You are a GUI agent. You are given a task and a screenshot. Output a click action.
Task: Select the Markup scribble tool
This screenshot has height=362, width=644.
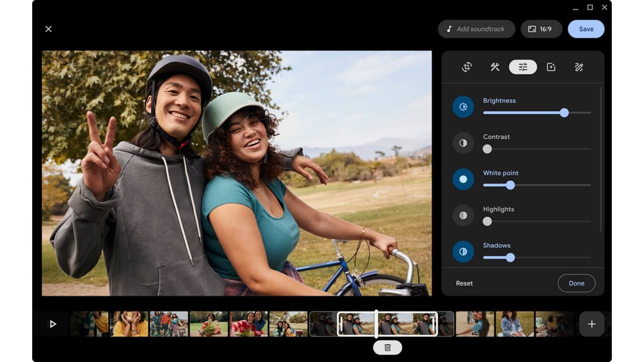[x=579, y=67]
